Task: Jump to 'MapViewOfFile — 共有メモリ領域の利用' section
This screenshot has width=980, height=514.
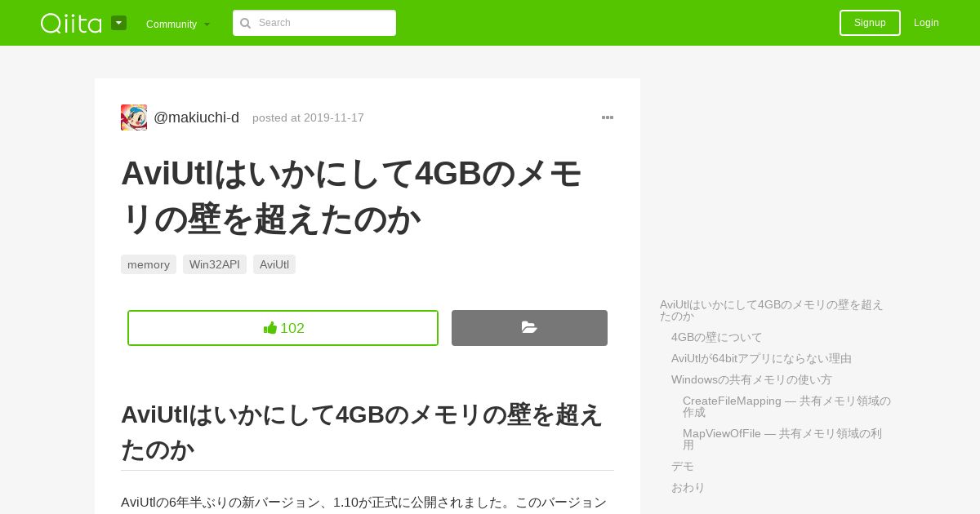Action: 782,439
